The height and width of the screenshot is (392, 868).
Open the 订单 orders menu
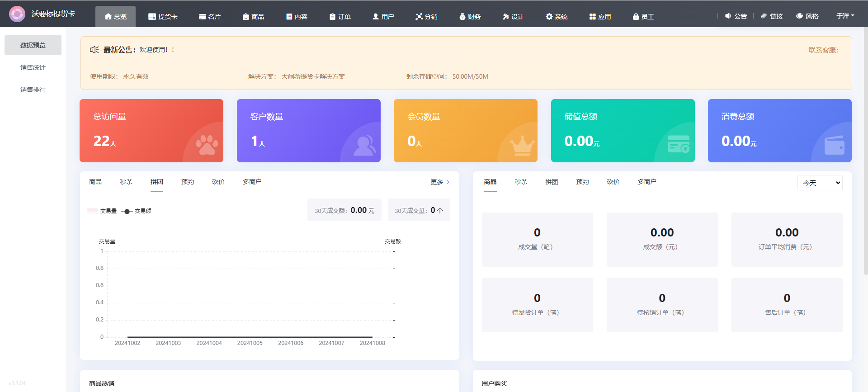pyautogui.click(x=340, y=17)
